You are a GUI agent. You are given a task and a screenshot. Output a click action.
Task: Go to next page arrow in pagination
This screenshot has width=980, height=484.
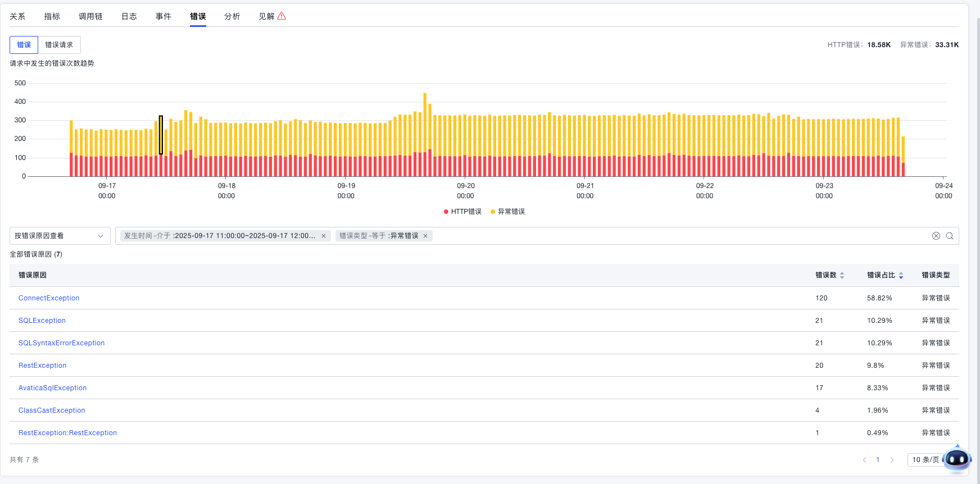tap(892, 460)
